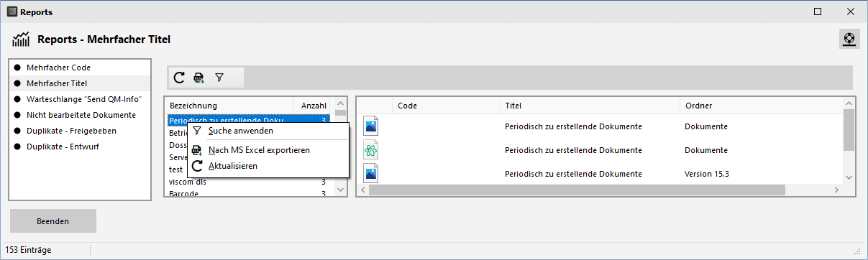
Task: Sort by Ordner column header
Action: (x=761, y=106)
